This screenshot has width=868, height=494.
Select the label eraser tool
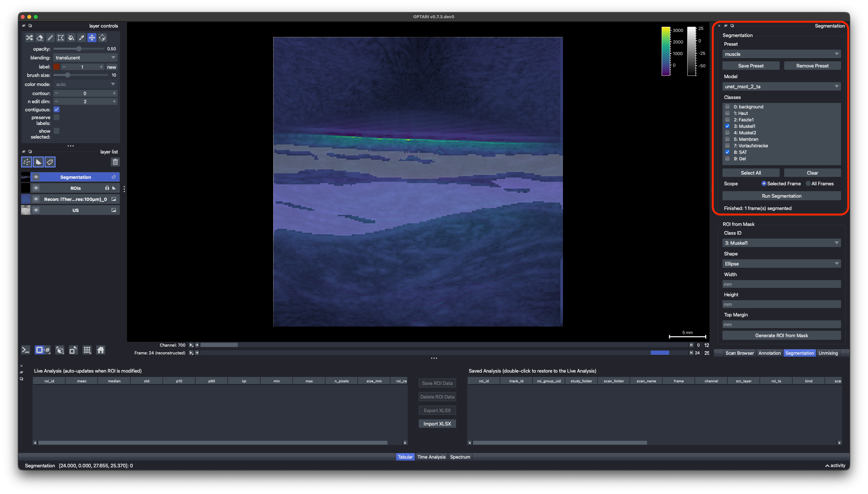click(x=40, y=38)
